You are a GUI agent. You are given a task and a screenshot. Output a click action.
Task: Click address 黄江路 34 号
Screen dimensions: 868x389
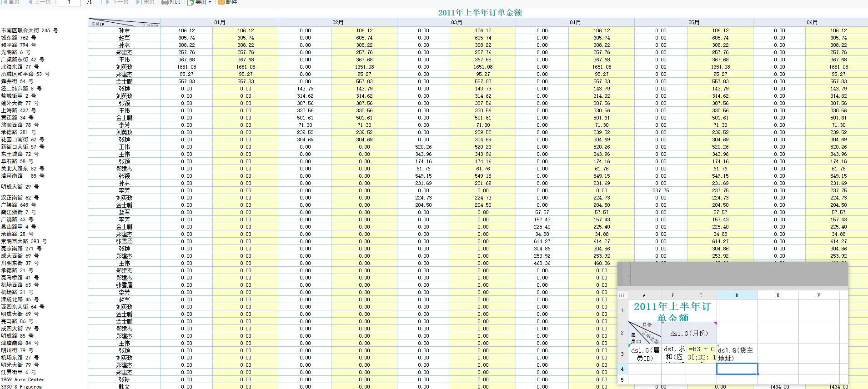point(17,118)
